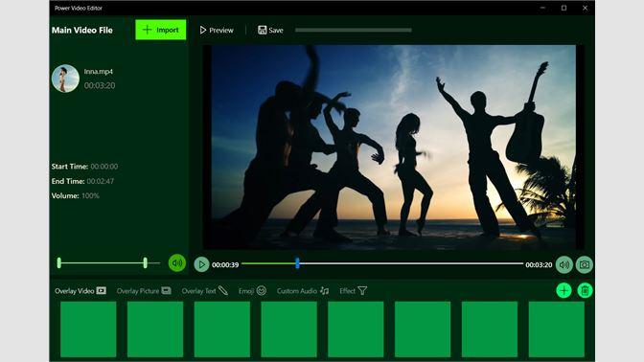Click the green Import button

(x=161, y=30)
